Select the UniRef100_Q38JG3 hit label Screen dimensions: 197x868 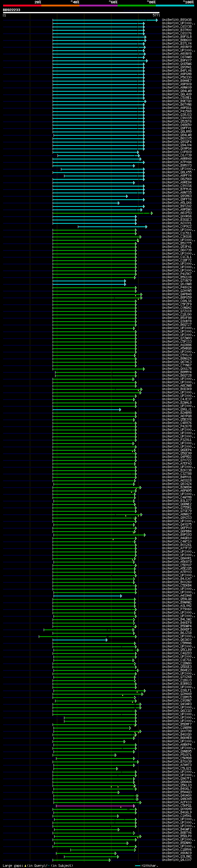177,115
